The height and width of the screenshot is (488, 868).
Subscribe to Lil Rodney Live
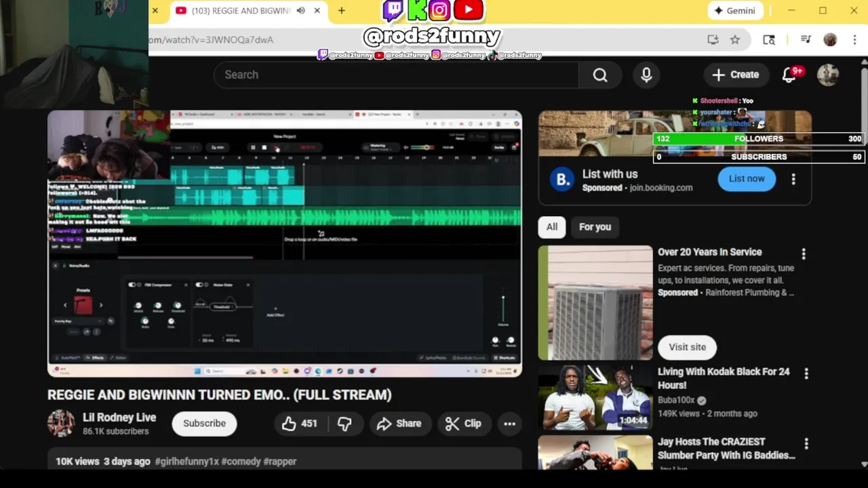[x=204, y=424]
